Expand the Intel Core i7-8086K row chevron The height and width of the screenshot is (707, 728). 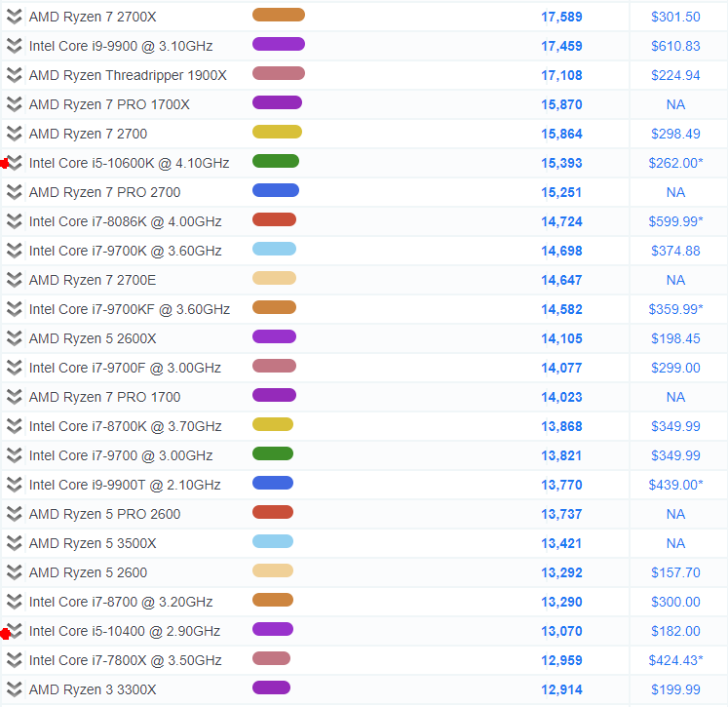[15, 221]
